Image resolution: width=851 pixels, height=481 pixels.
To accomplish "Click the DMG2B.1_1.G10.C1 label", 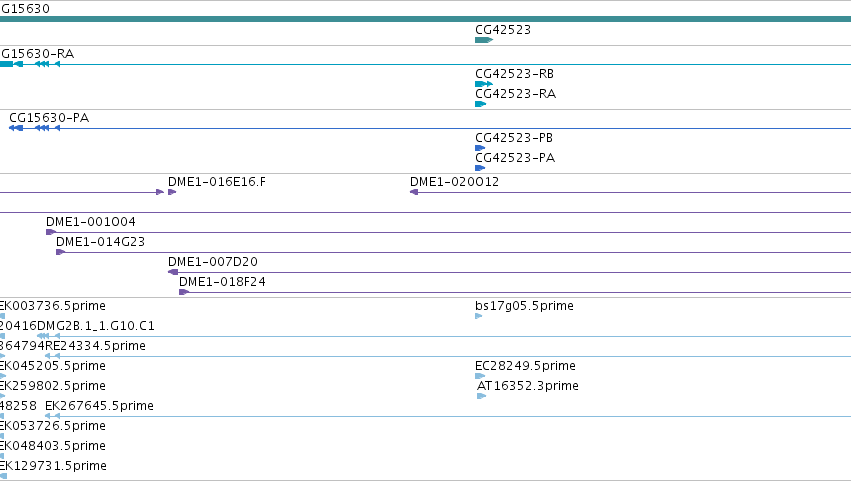I will 96,326.
